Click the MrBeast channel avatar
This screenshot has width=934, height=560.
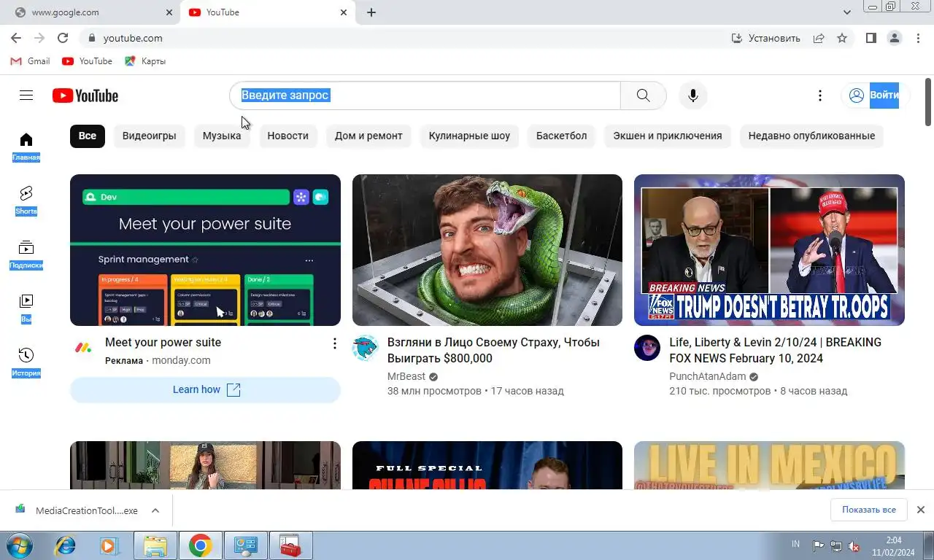366,348
